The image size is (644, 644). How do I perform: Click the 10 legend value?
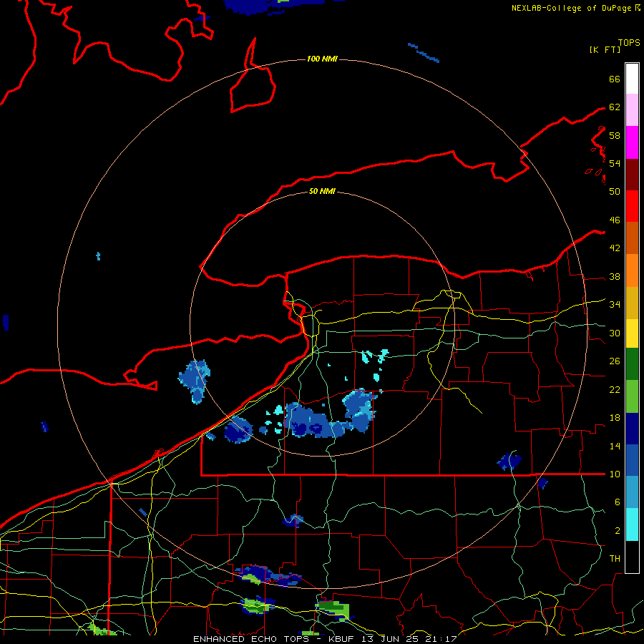pos(615,474)
